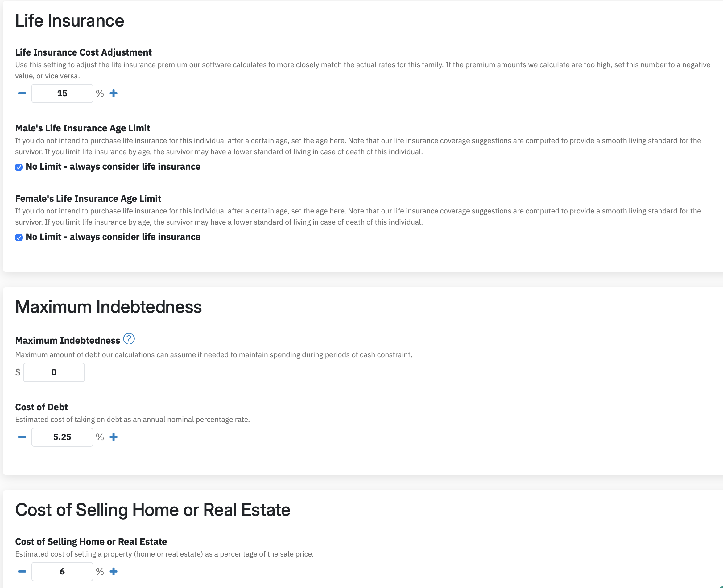Select the Cost of Debt 5.25 field
This screenshot has width=723, height=588.
[x=62, y=437]
